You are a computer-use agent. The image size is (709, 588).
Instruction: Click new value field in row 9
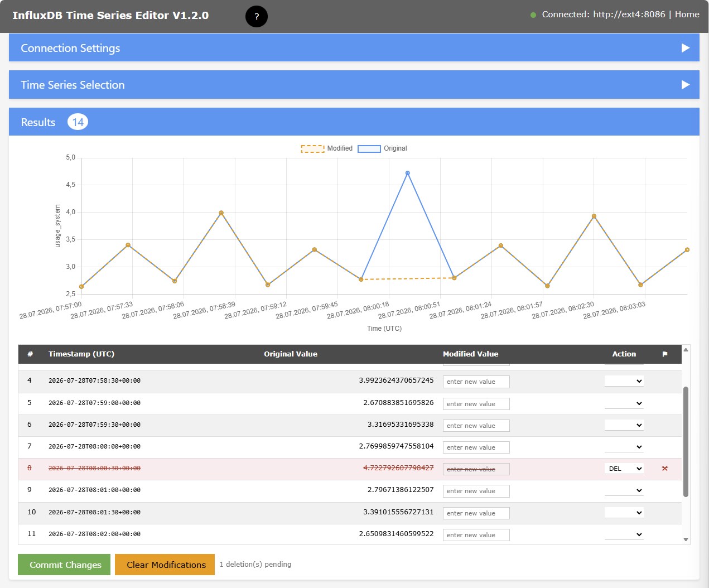(476, 491)
